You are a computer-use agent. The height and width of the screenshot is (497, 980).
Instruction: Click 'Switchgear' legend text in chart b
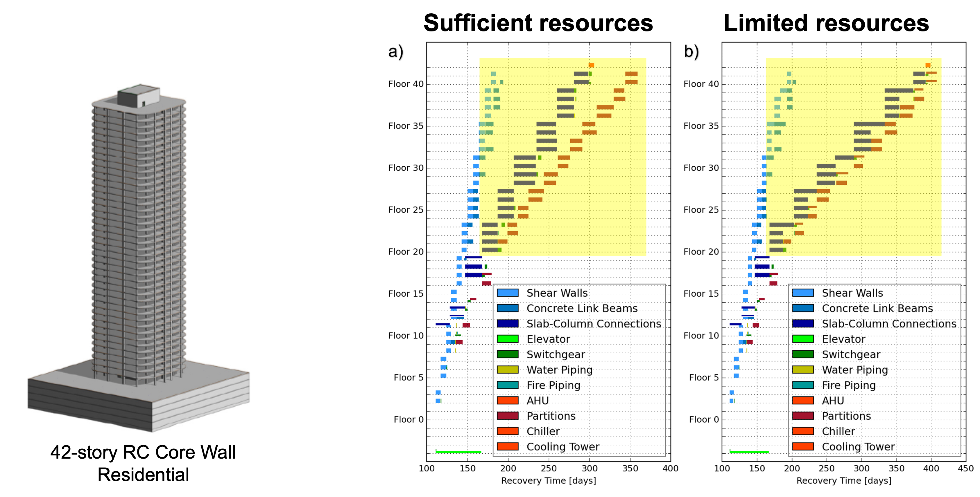(851, 354)
